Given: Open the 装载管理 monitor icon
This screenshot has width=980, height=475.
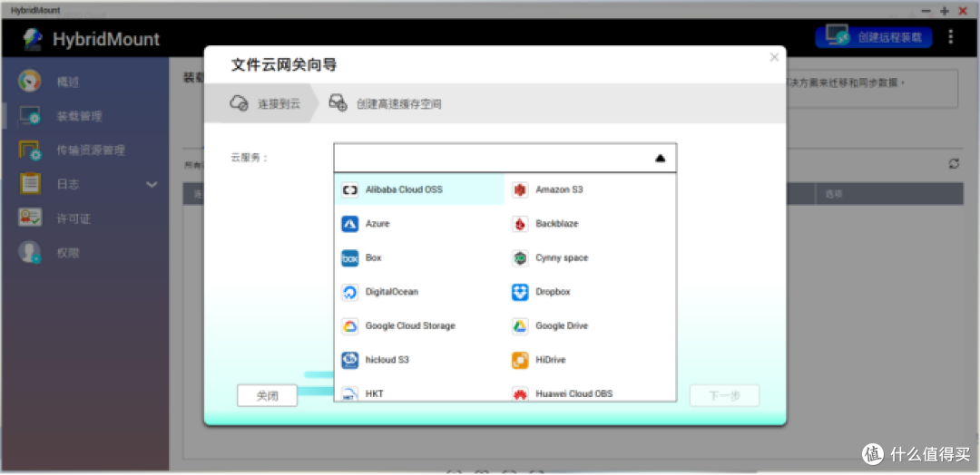Looking at the screenshot, I should point(29,116).
